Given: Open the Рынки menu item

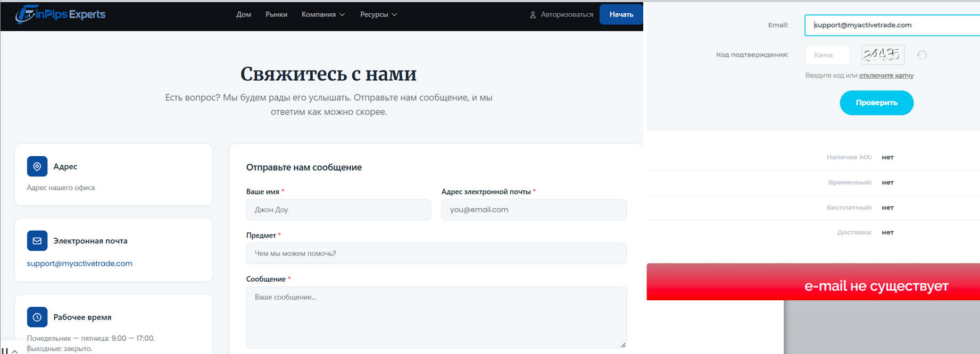Looking at the screenshot, I should pyautogui.click(x=276, y=14).
